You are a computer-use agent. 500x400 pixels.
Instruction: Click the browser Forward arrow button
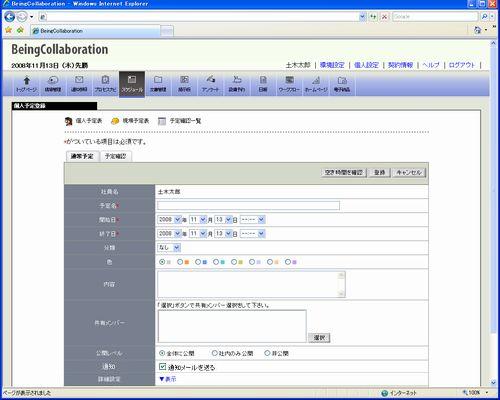pyautogui.click(x=22, y=16)
